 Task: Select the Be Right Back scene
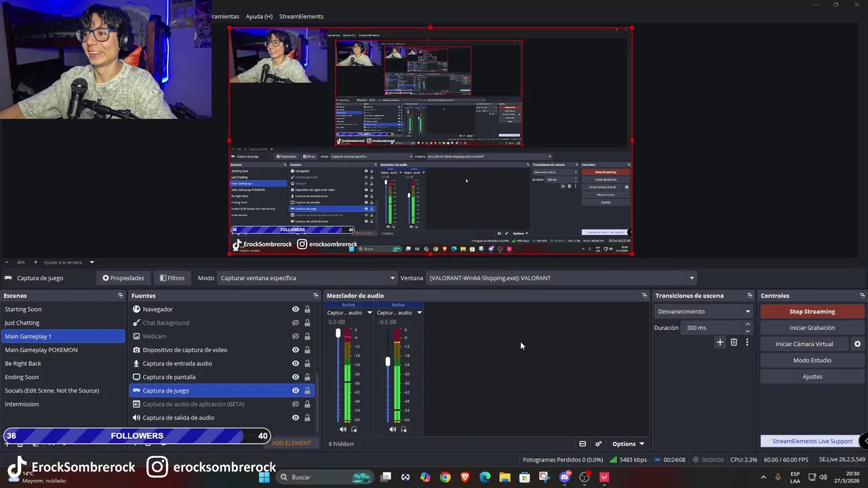pos(62,363)
